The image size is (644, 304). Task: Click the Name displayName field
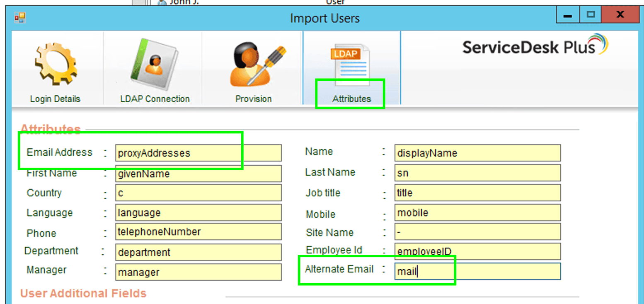tap(477, 153)
